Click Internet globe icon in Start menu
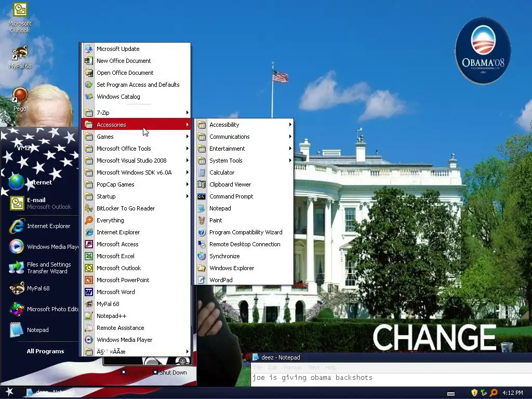The image size is (532, 399). pos(16,182)
